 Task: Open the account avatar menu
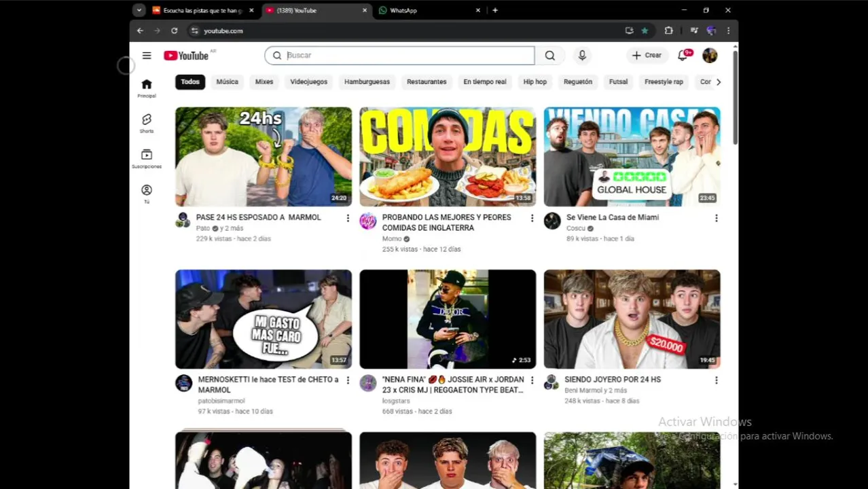pos(710,56)
